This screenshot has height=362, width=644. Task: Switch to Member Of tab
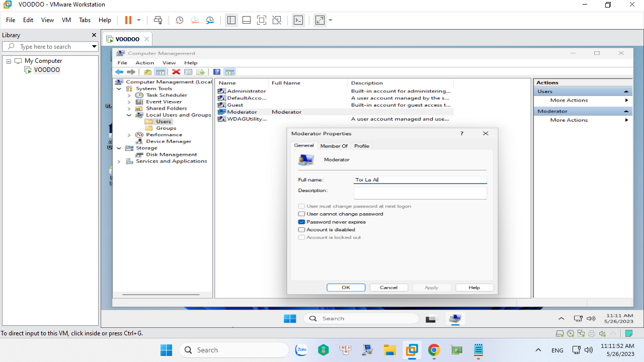(x=334, y=146)
